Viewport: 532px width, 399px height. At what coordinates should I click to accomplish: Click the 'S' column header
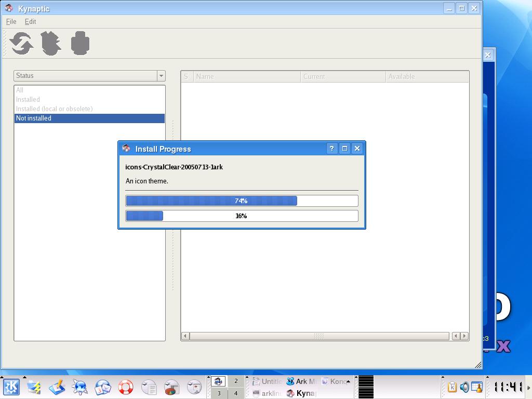[187, 77]
